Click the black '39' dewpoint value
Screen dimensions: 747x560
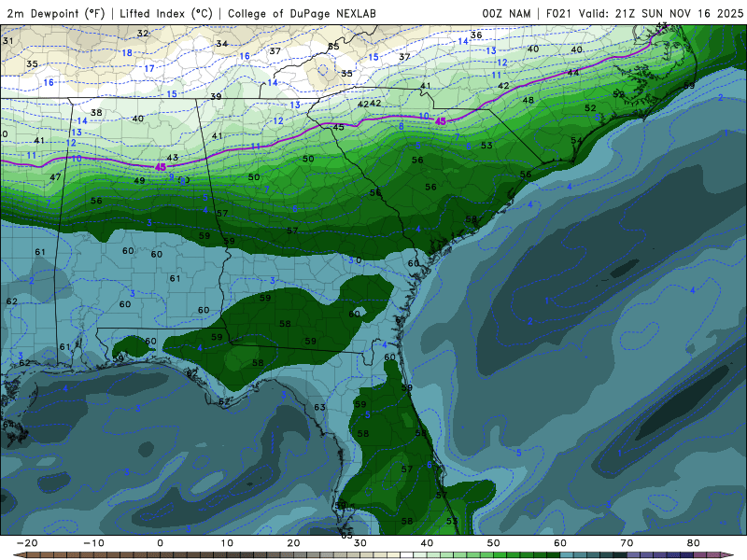pyautogui.click(x=216, y=96)
